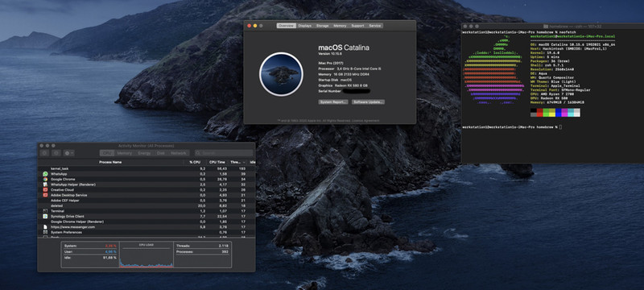The height and width of the screenshot is (290, 644).
Task: Select the Overview tab in About This Mac
Action: click(x=286, y=26)
